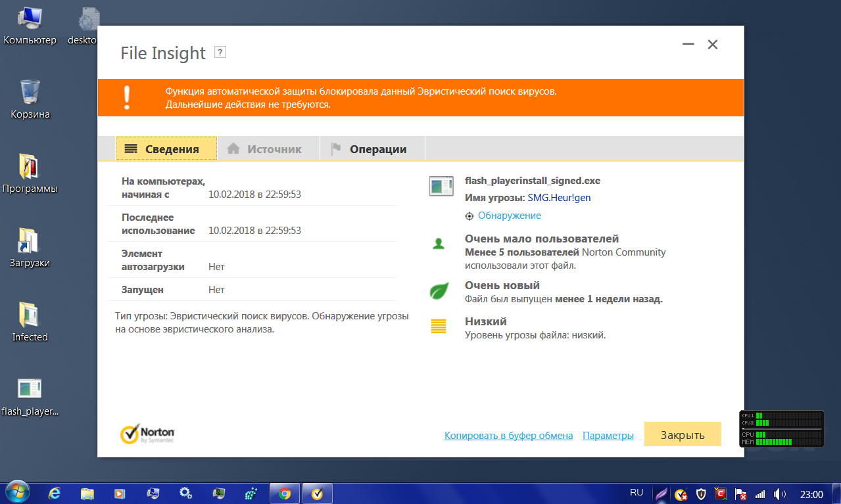Click the Norton by Symantec logo
The height and width of the screenshot is (504, 841).
[147, 434]
